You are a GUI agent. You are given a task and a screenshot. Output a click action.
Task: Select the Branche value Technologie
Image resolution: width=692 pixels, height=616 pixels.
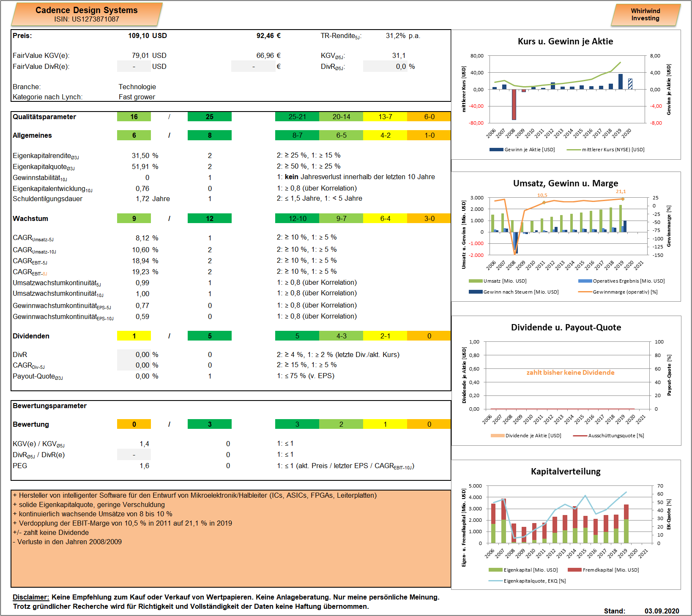tap(137, 87)
